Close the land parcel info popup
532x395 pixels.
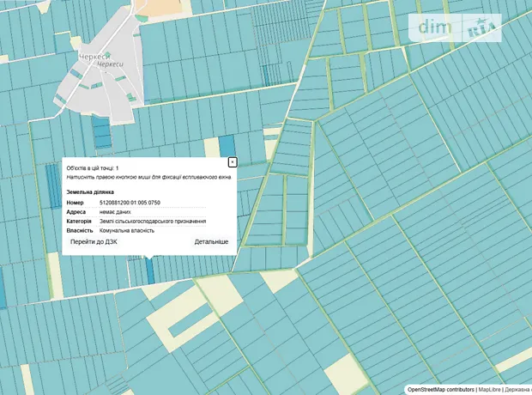point(233,162)
